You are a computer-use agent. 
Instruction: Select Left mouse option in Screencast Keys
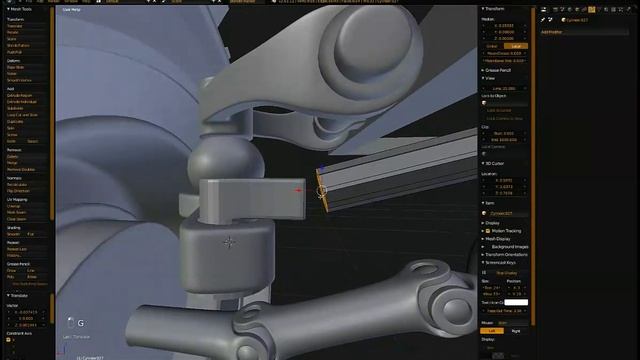point(492,331)
